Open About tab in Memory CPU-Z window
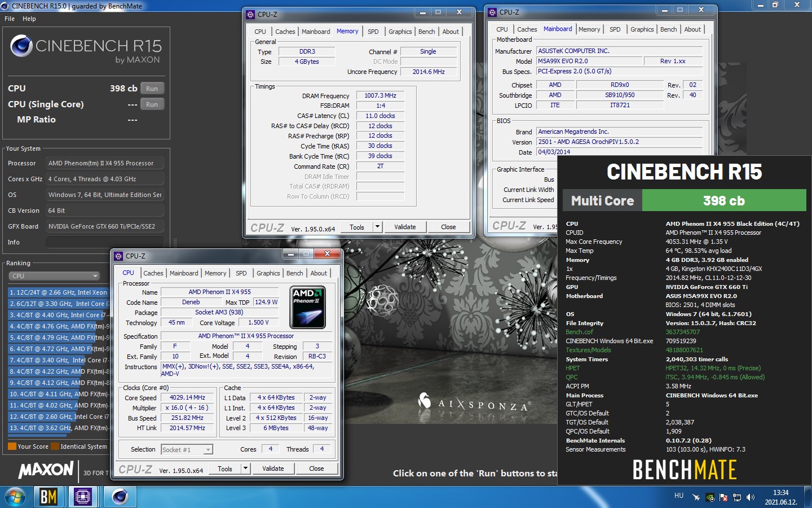This screenshot has height=508, width=812. pos(451,32)
